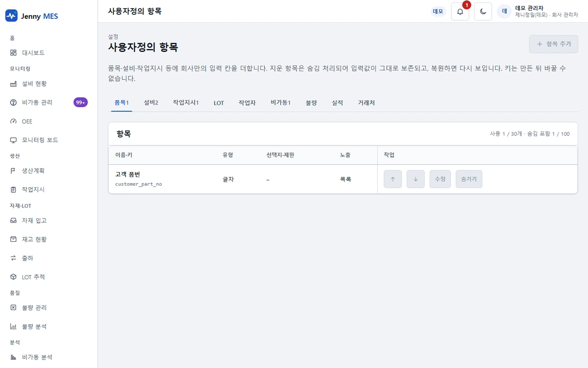Open 출하 in the sidebar
The image size is (588, 368).
click(49, 258)
